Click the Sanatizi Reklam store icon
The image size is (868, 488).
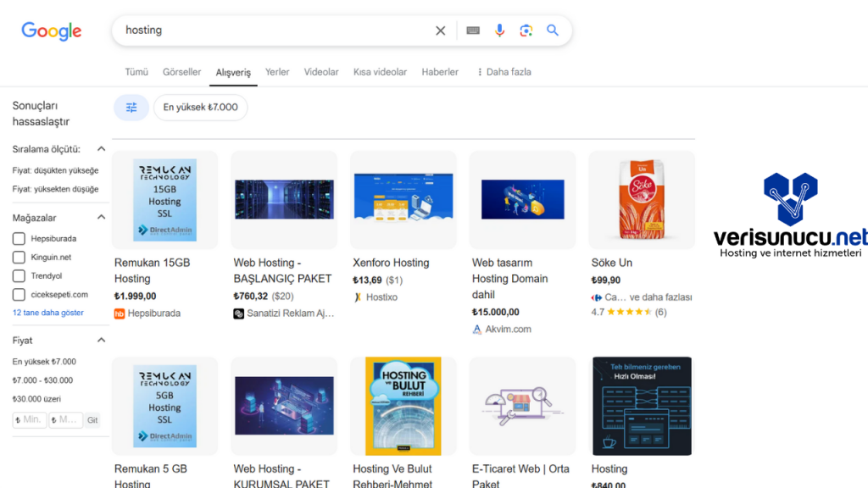(238, 313)
